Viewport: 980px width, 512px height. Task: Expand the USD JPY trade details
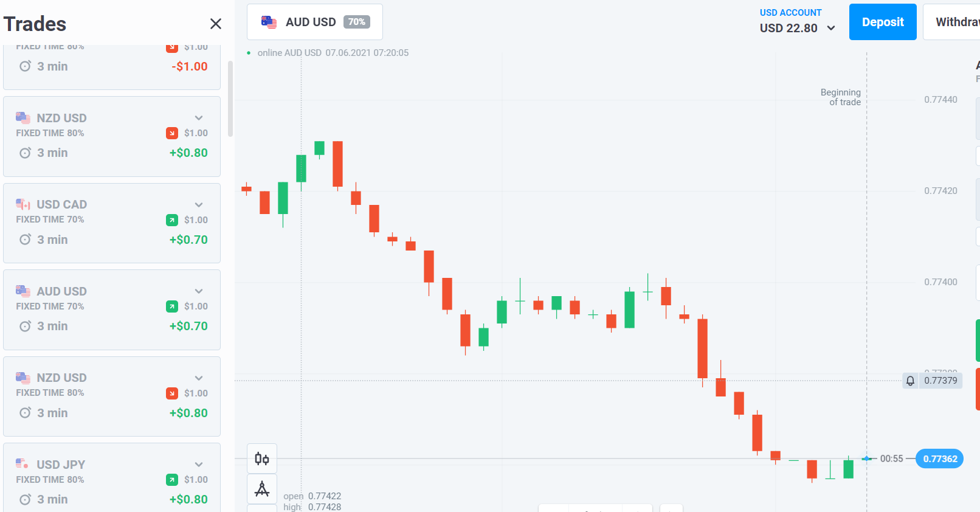(199, 465)
